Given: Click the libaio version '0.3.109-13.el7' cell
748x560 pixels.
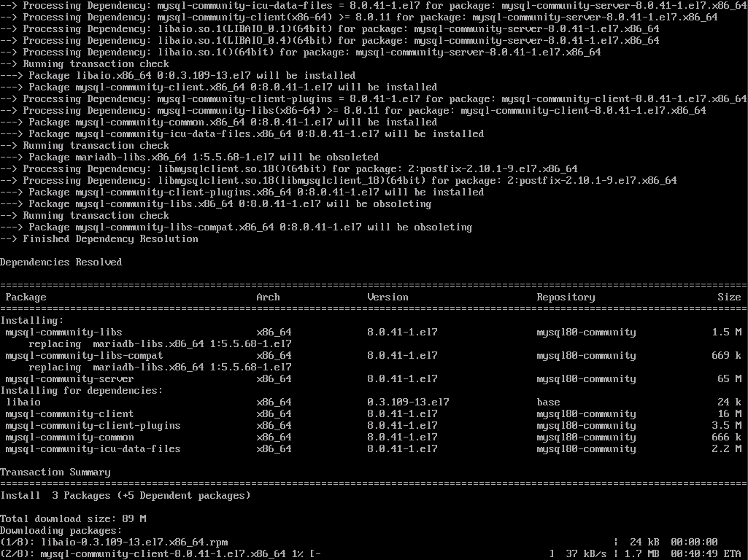Looking at the screenshot, I should pos(409,402).
